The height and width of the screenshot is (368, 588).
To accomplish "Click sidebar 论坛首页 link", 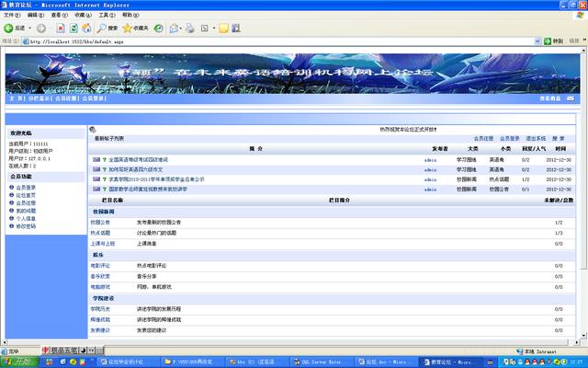I will [26, 195].
